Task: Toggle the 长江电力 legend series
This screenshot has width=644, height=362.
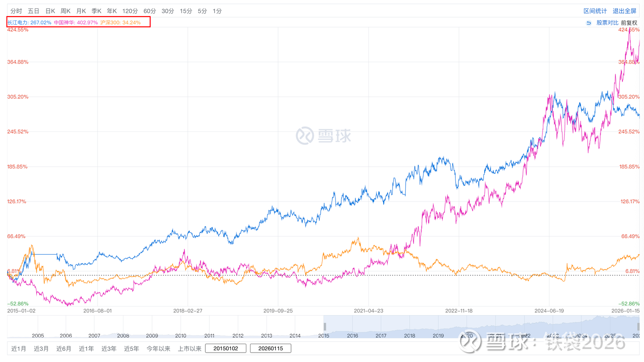Action: (x=30, y=22)
